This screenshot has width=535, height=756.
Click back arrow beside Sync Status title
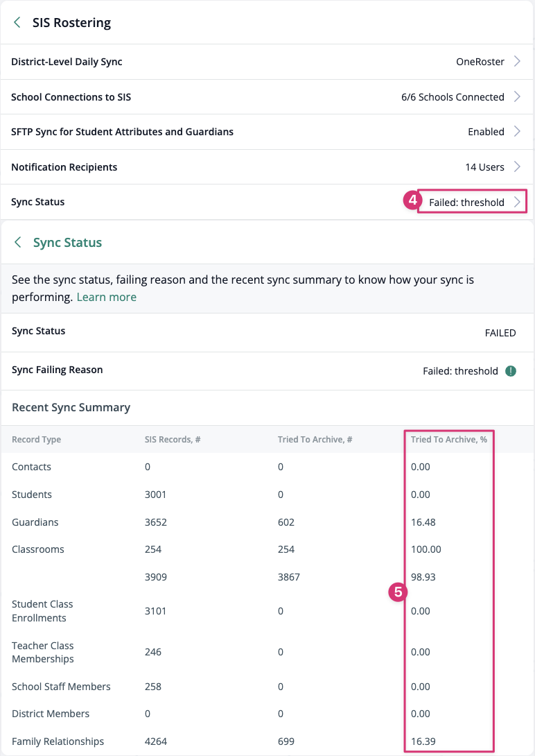(18, 242)
